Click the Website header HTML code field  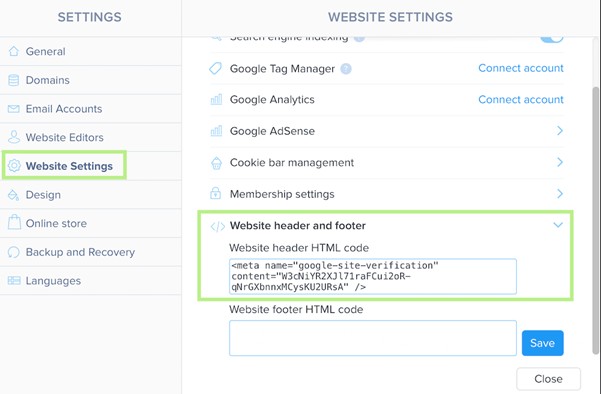coord(373,276)
